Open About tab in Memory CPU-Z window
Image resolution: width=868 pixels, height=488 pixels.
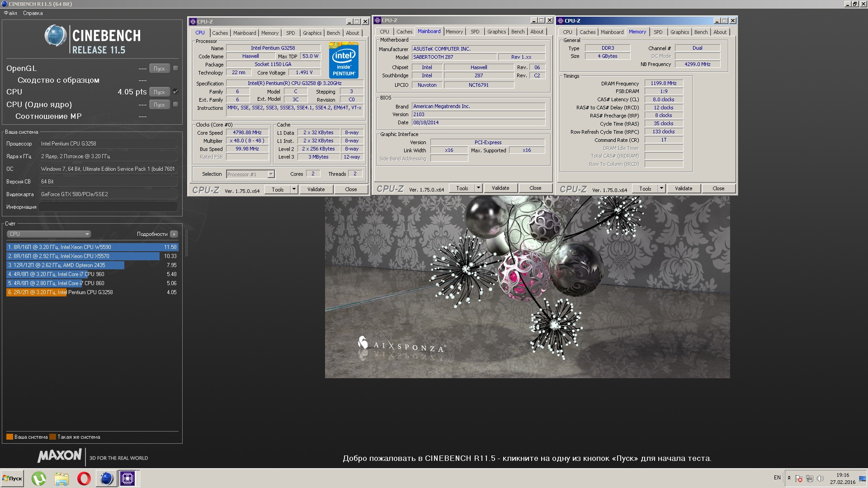[x=720, y=32]
